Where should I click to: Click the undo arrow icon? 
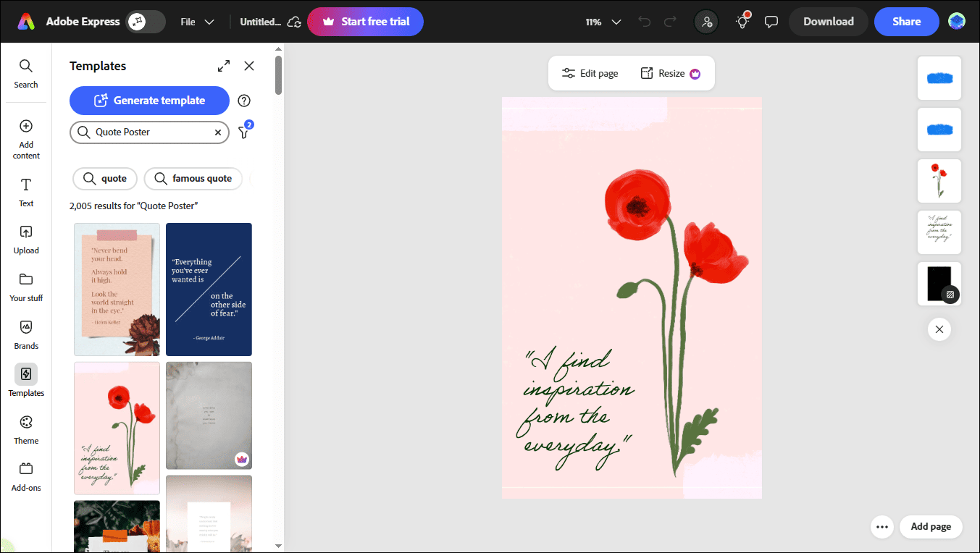644,22
